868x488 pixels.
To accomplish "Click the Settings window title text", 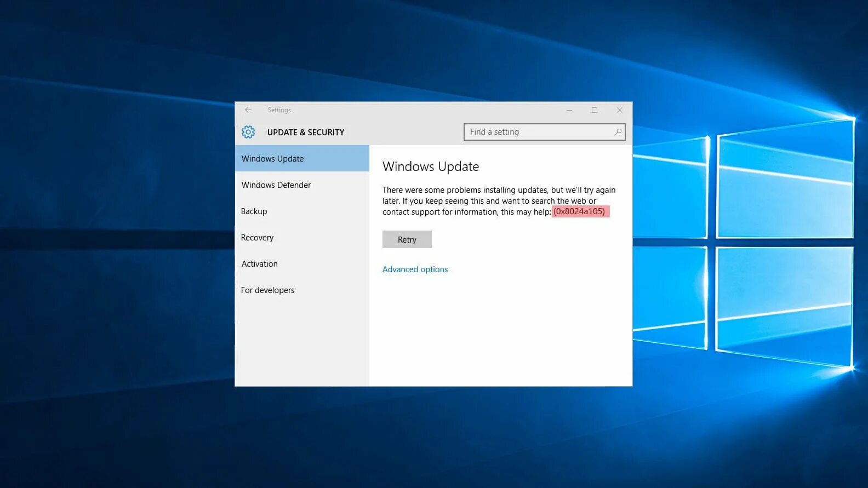I will tap(279, 110).
